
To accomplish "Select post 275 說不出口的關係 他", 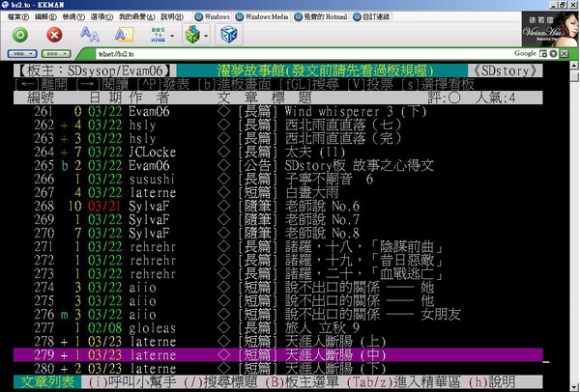I will [278, 301].
